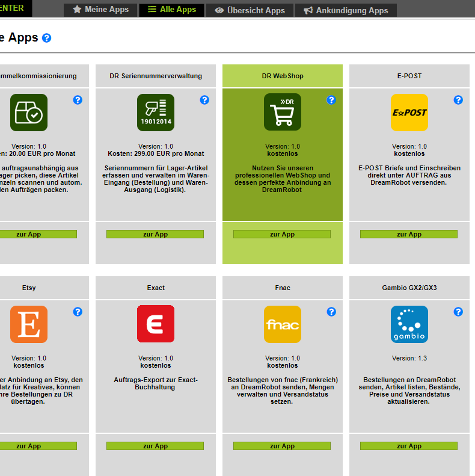Click zur App for Fnac

[x=282, y=446]
